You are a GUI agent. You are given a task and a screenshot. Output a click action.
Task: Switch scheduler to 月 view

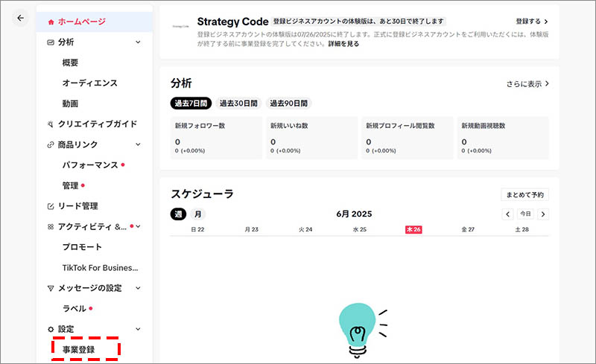[198, 214]
